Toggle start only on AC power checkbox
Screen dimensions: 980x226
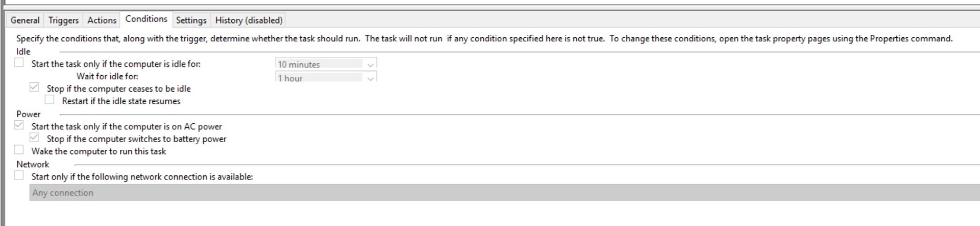19,125
